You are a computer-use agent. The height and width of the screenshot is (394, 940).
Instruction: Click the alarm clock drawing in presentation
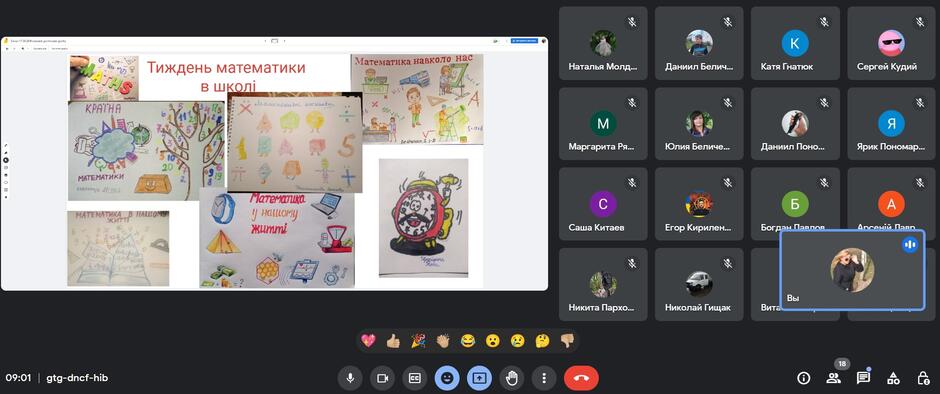[423, 218]
